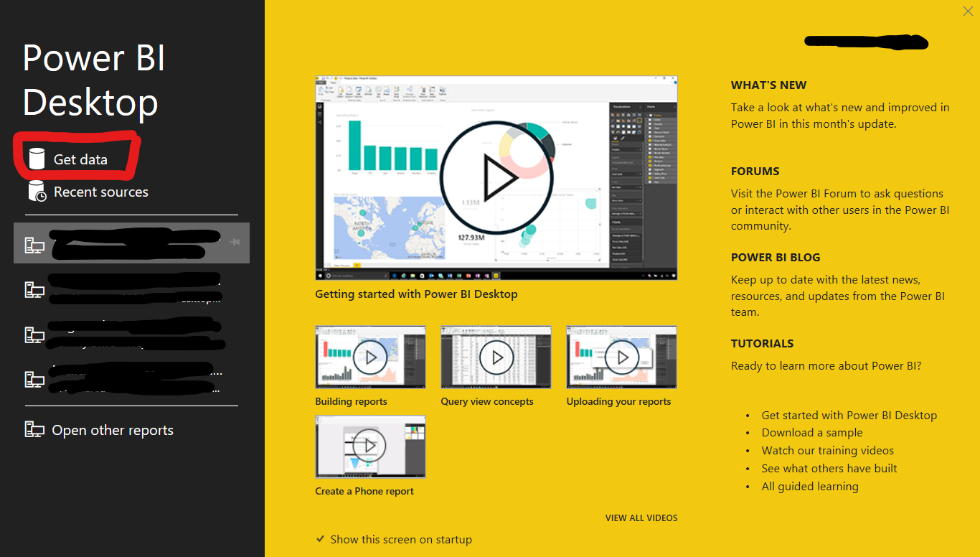The height and width of the screenshot is (557, 980).
Task: Click the Create a Phone report caption
Action: [x=364, y=492]
